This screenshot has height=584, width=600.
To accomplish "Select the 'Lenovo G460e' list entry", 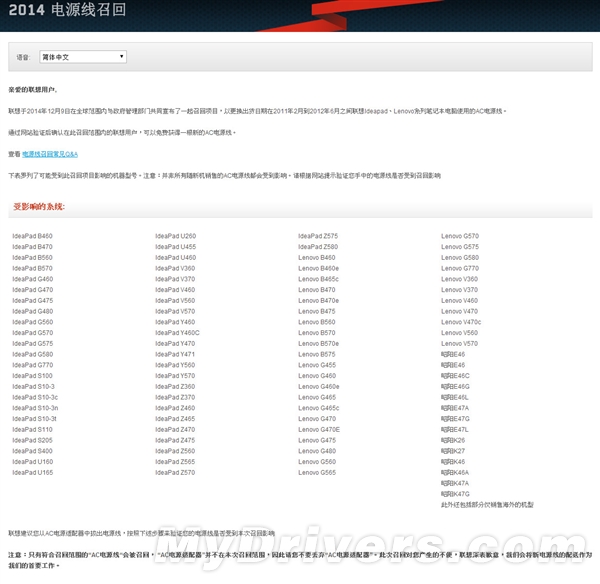I will [x=319, y=387].
